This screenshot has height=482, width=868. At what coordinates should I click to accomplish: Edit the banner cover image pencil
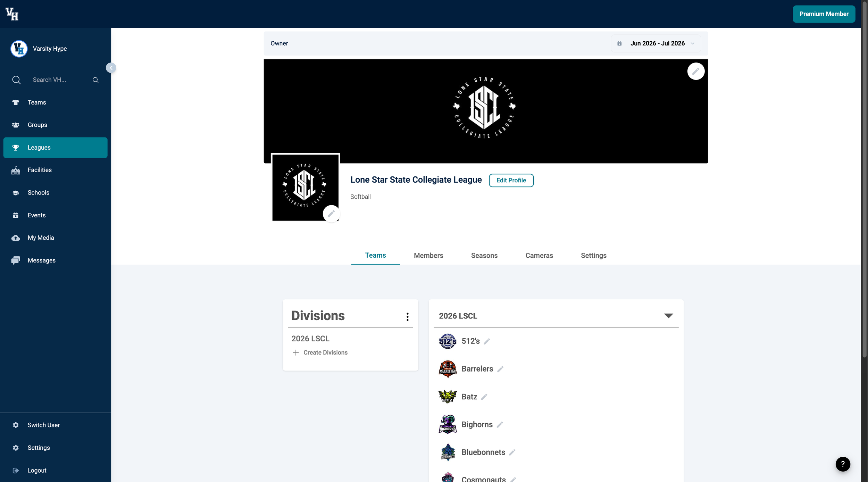pos(696,71)
